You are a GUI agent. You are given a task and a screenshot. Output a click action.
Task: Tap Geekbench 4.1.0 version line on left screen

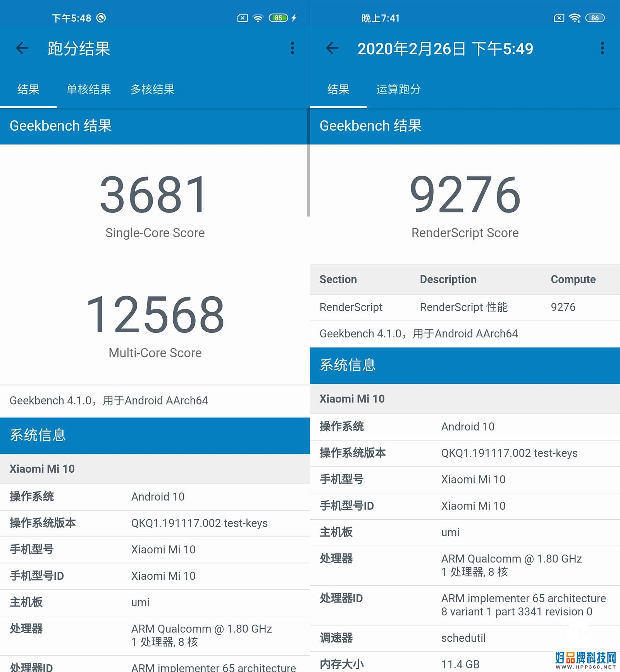point(109,401)
